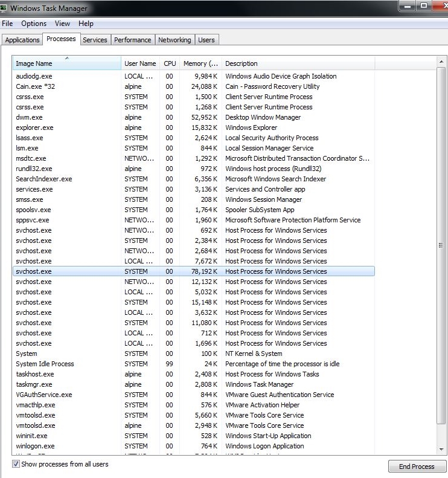Click the Task Manager title bar icon
This screenshot has width=448, height=478.
pos(4,8)
